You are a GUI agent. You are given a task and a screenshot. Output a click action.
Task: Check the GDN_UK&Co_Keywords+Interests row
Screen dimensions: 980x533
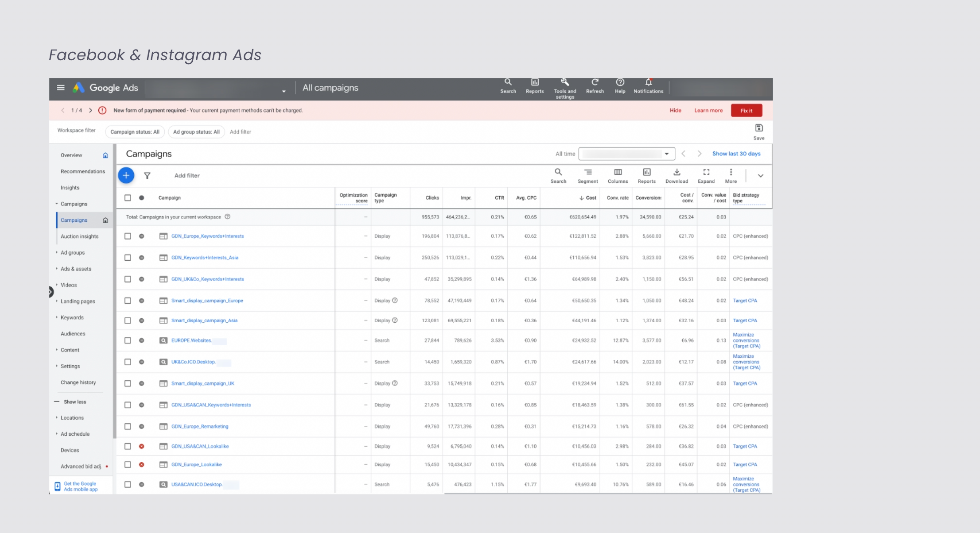click(x=128, y=279)
